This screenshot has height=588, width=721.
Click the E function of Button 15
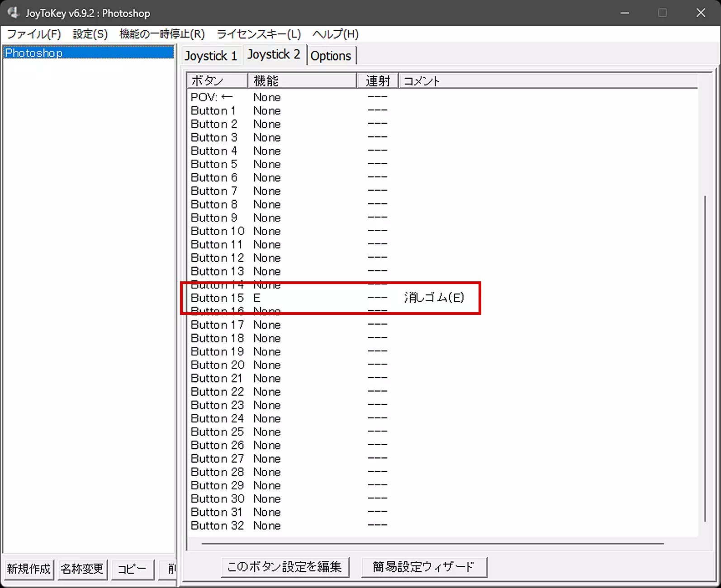257,298
